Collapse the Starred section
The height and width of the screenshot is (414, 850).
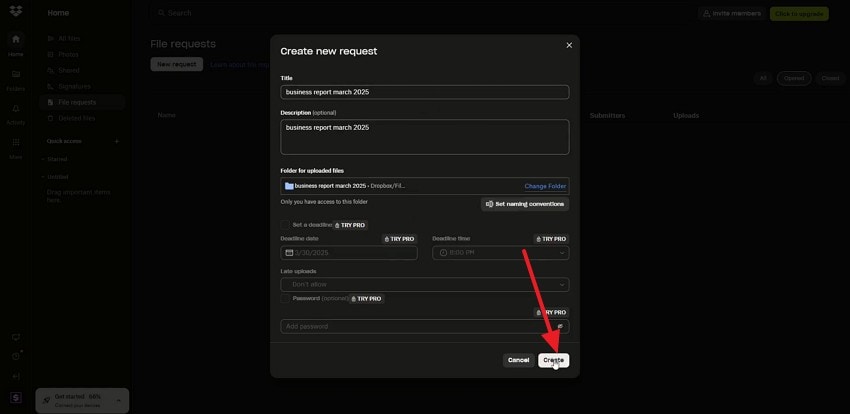43,159
